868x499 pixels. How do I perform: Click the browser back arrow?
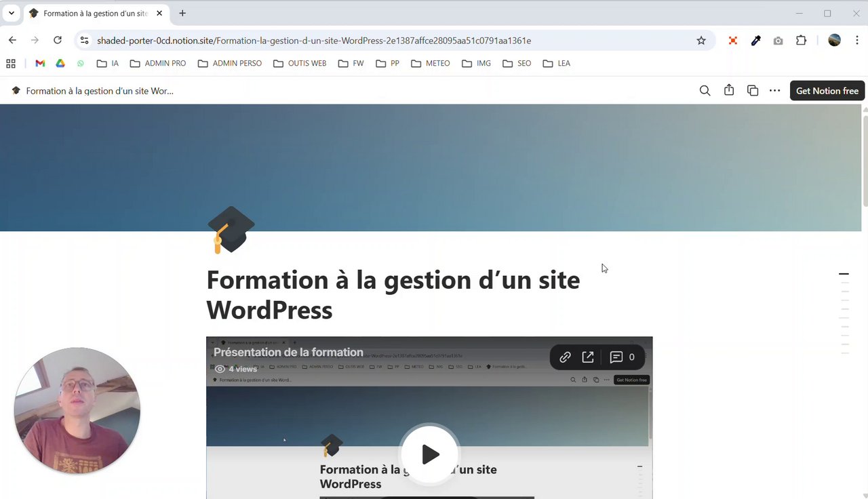12,41
